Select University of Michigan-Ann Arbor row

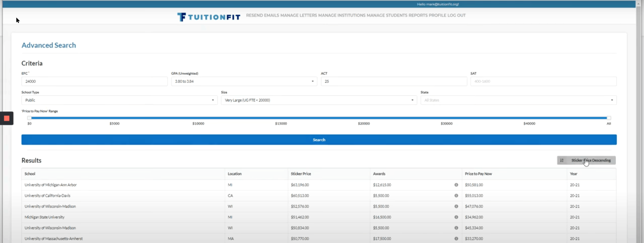tap(319, 185)
